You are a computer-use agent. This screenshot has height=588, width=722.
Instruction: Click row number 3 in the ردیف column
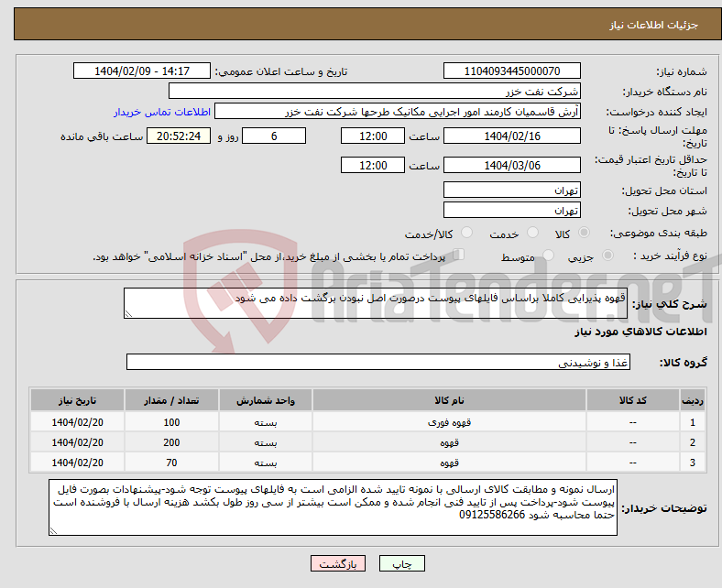693,463
